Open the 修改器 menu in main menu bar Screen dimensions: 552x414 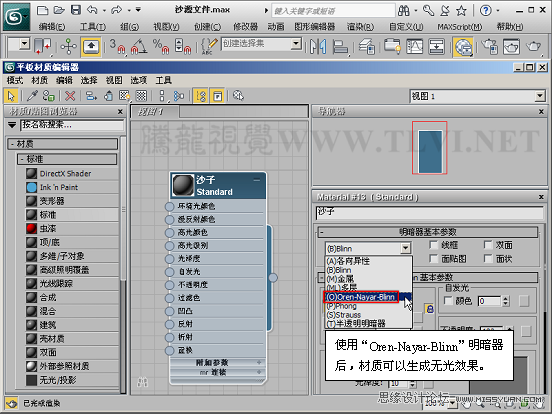[245, 26]
